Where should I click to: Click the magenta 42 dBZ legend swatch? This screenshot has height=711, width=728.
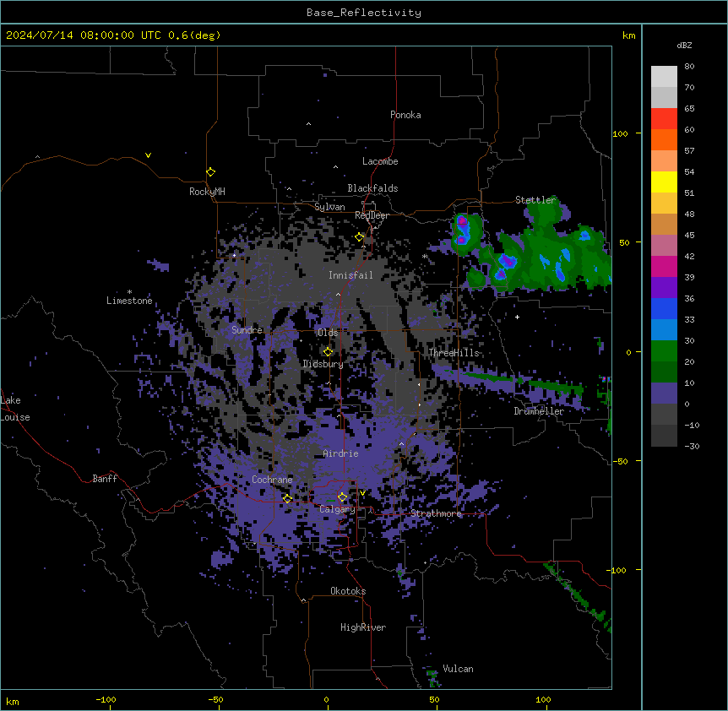[x=664, y=266]
